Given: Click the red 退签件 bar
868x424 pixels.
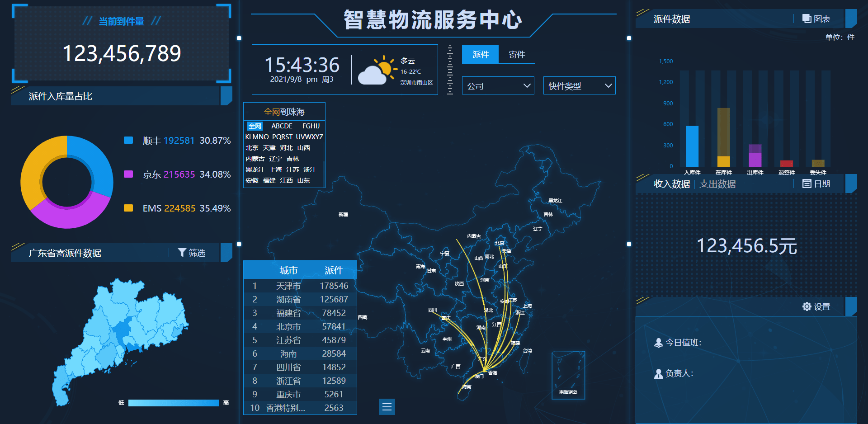Looking at the screenshot, I should click(787, 164).
